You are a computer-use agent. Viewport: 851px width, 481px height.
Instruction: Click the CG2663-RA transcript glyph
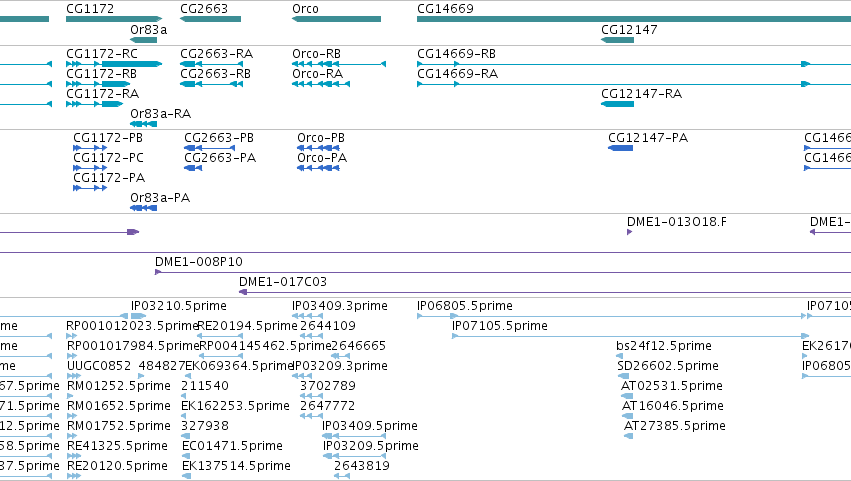coord(211,64)
